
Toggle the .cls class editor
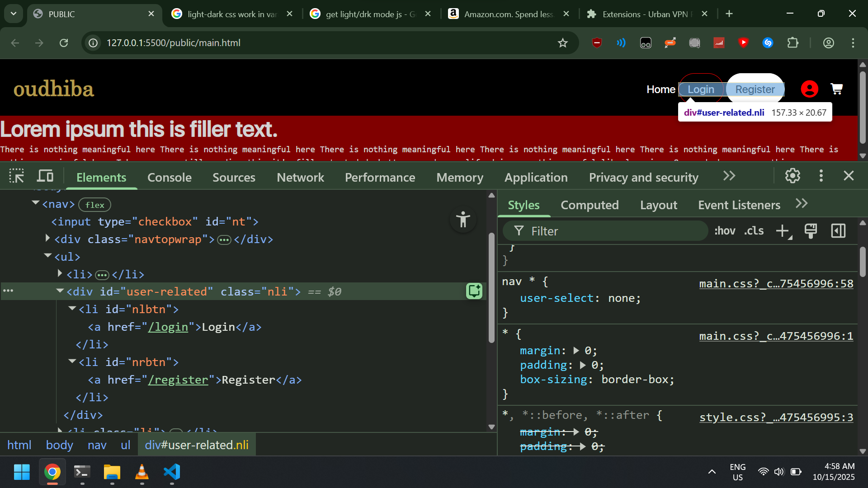click(x=754, y=231)
